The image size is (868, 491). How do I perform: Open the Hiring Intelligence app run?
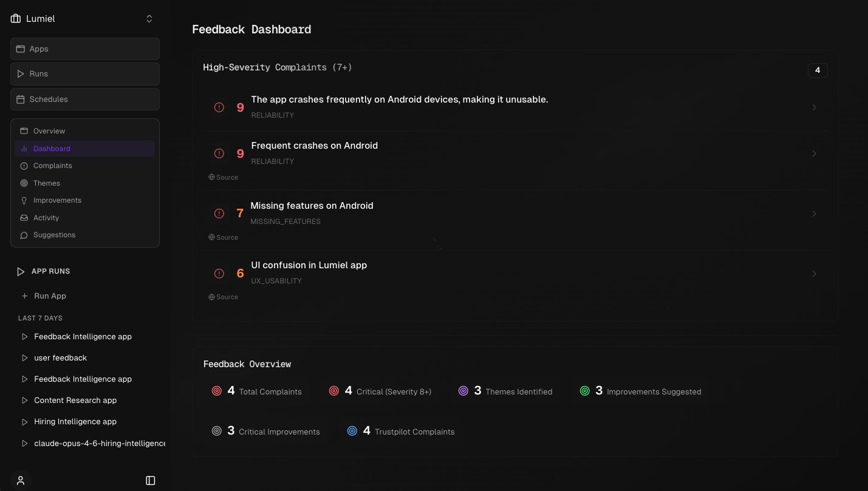(75, 421)
